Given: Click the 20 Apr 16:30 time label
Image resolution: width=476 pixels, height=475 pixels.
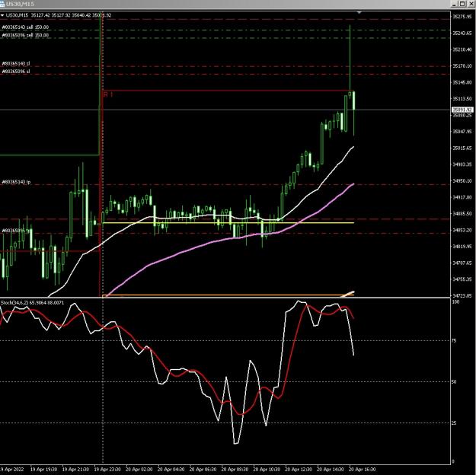Looking at the screenshot, I should pyautogui.click(x=363, y=470).
